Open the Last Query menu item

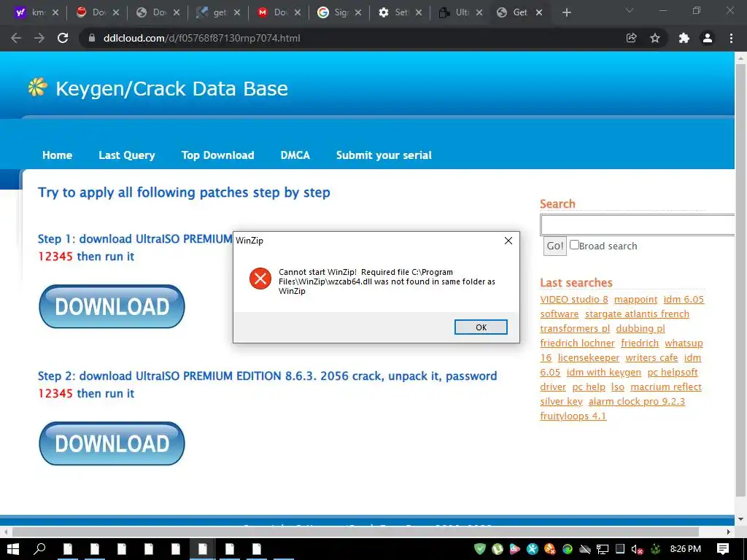pyautogui.click(x=127, y=155)
